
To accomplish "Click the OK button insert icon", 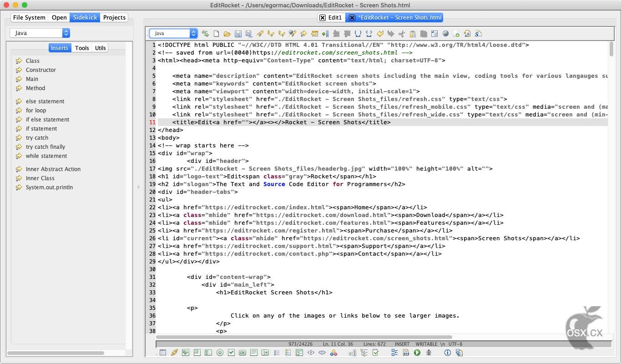I will tap(242, 353).
